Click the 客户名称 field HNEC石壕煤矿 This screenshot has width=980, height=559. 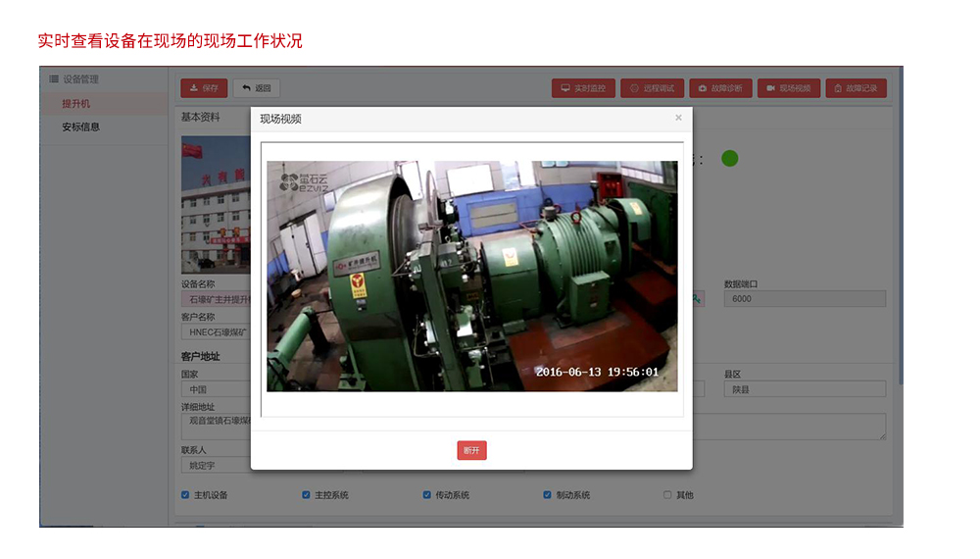point(217,332)
